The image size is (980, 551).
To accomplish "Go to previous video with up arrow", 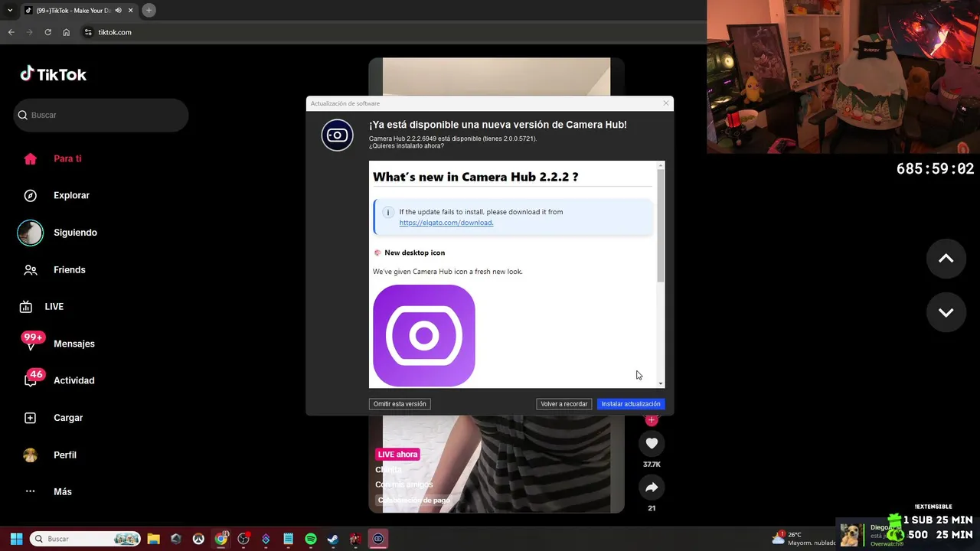I will [x=946, y=259].
